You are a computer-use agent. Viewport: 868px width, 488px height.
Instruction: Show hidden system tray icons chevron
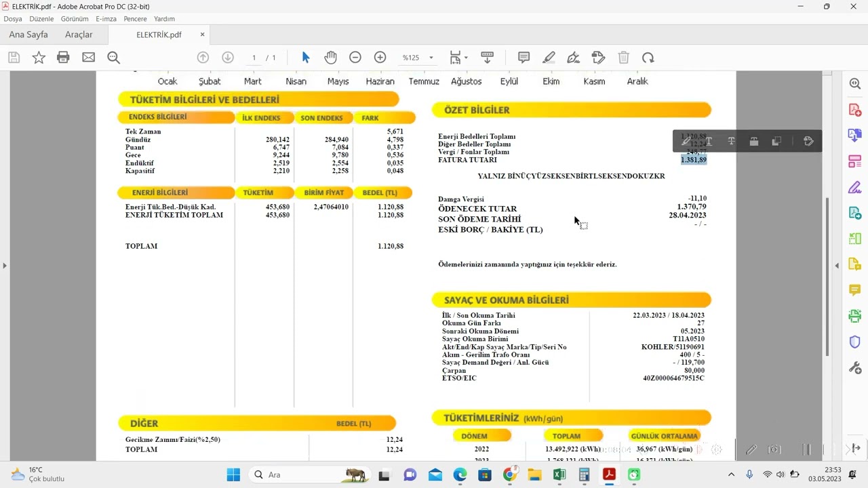pos(731,474)
